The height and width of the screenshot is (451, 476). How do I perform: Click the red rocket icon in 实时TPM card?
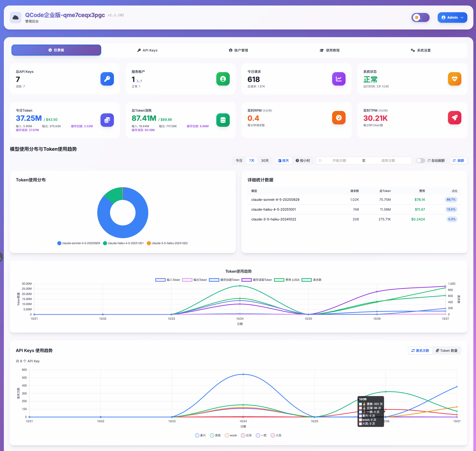454,118
